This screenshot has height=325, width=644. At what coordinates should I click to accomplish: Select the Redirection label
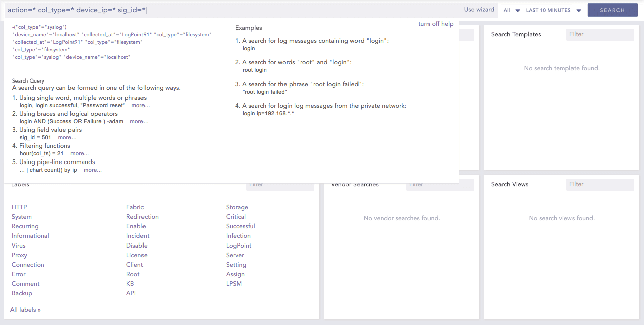coord(142,216)
